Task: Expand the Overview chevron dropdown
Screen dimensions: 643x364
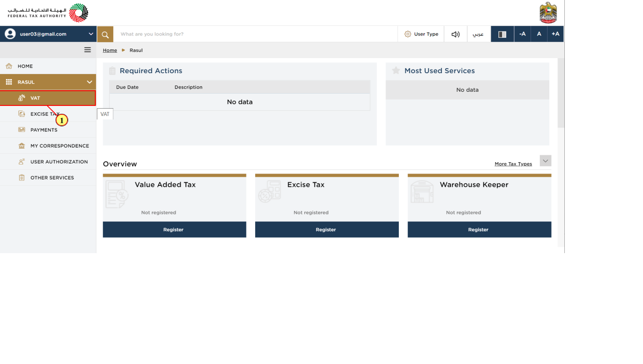Action: tap(546, 161)
